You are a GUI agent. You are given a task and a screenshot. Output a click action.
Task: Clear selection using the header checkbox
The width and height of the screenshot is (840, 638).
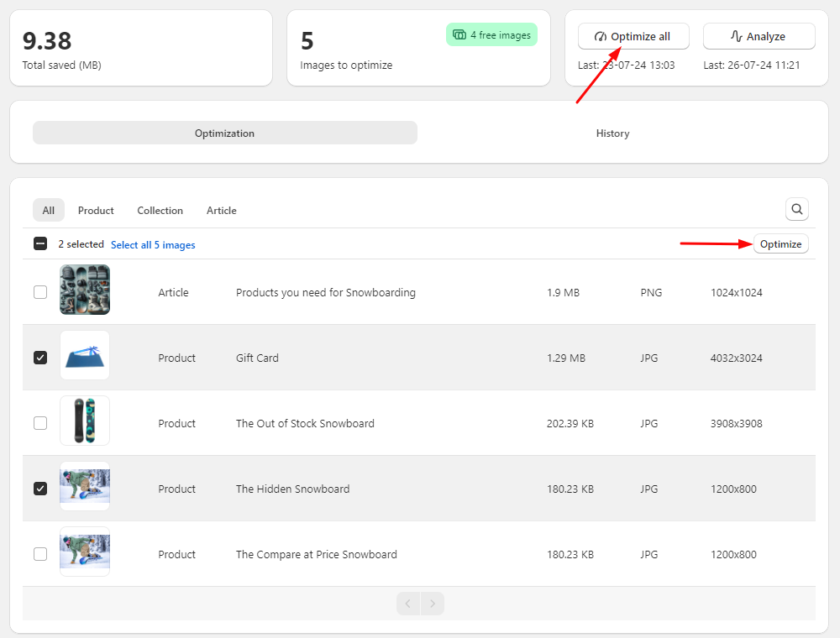point(40,243)
